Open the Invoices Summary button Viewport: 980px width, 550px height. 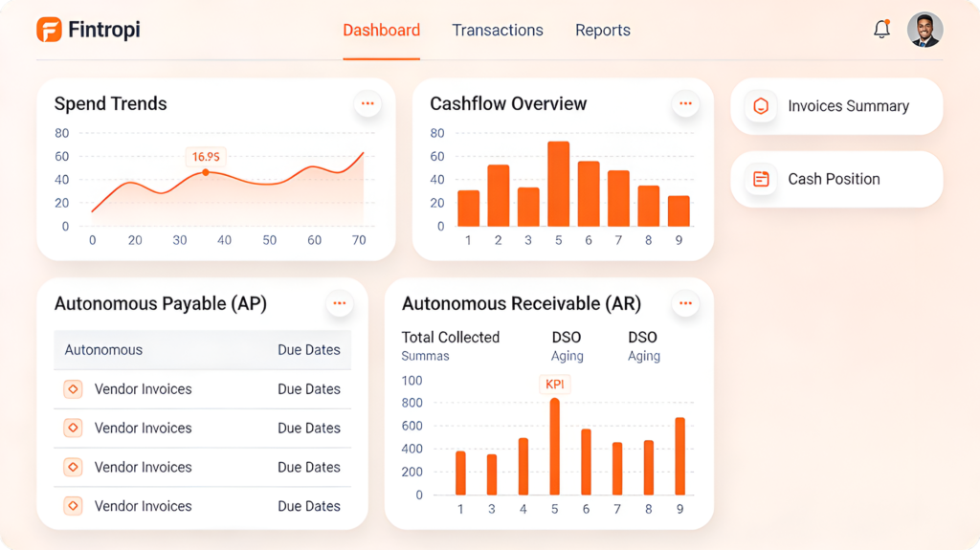pos(836,106)
